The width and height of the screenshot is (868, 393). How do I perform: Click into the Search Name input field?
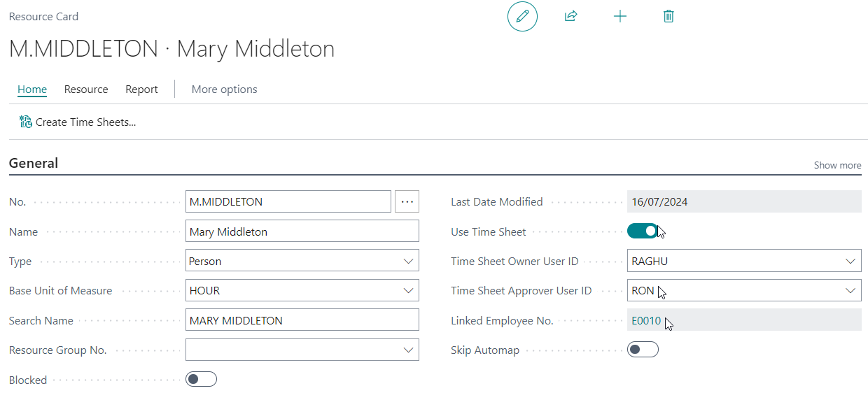click(302, 320)
